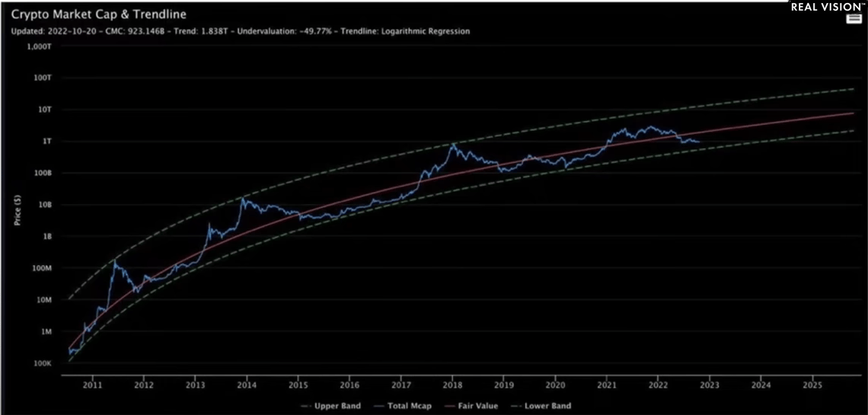Click the 2024 x-axis label

click(x=761, y=384)
